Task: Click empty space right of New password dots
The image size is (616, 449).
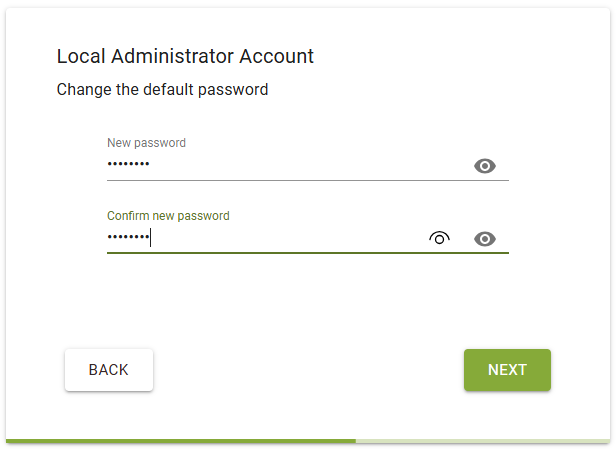Action: (x=310, y=165)
